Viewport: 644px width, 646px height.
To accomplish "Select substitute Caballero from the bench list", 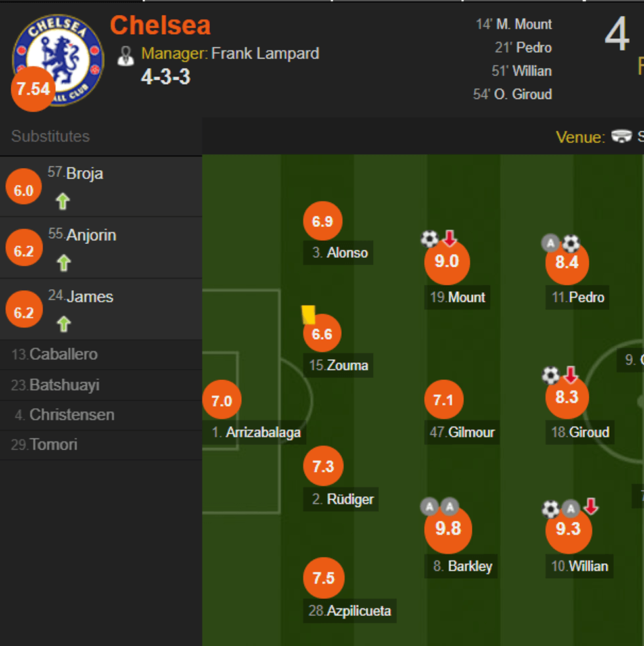I will tap(64, 354).
